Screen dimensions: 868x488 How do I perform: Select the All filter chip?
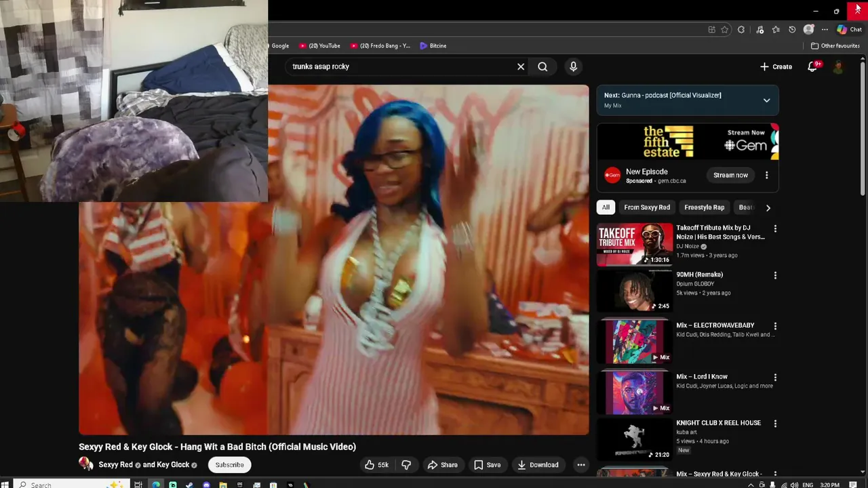click(x=606, y=207)
